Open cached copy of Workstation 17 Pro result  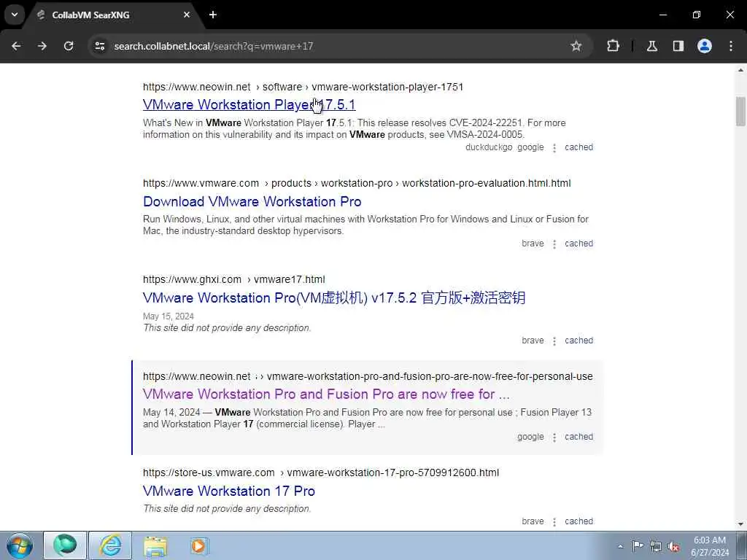click(578, 521)
